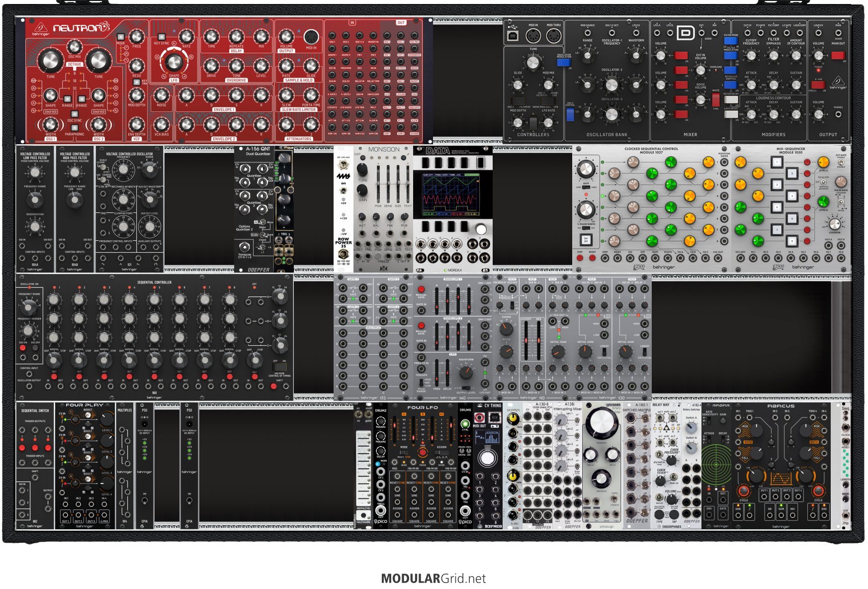Click the Neutron MIDI IN socket
Screen dimensions: 868x589
[311, 36]
